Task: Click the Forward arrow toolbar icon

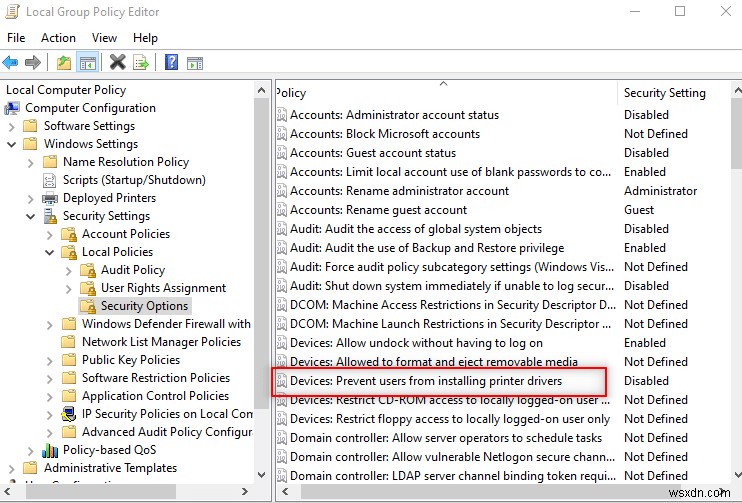Action: tap(33, 62)
